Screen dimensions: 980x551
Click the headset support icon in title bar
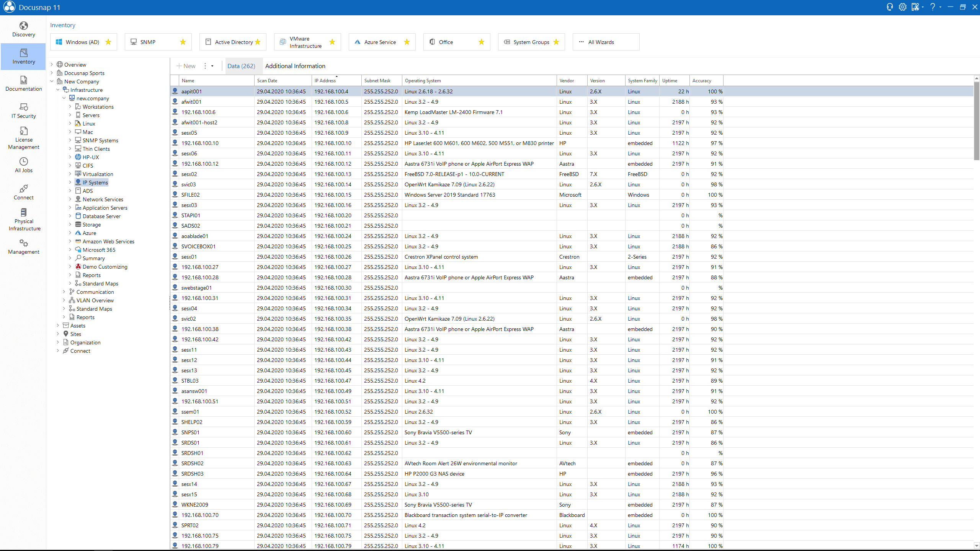(890, 7)
